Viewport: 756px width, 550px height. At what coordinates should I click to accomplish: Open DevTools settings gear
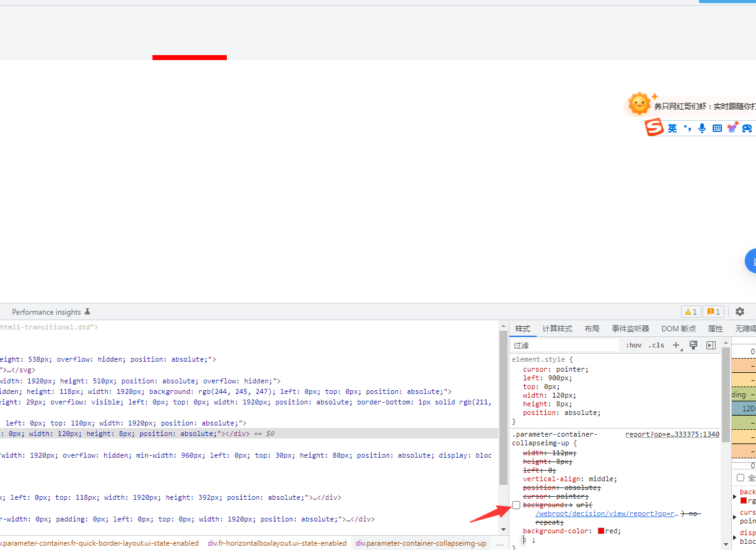click(739, 312)
